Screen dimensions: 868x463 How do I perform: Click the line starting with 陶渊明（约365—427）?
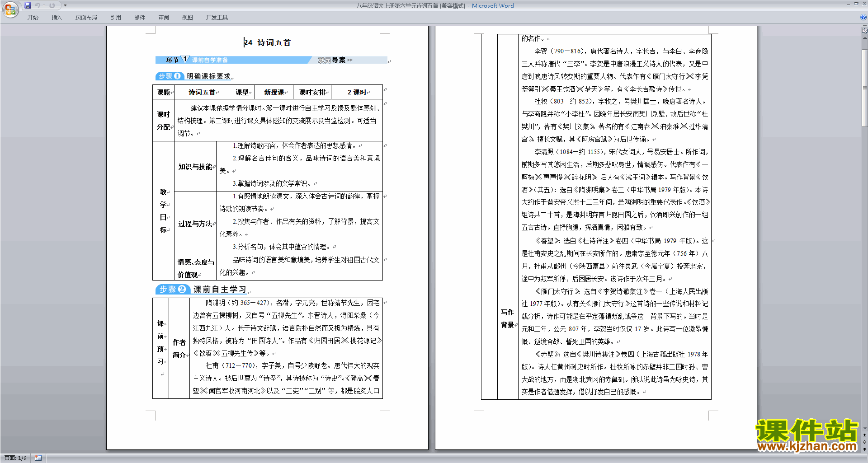click(x=293, y=303)
